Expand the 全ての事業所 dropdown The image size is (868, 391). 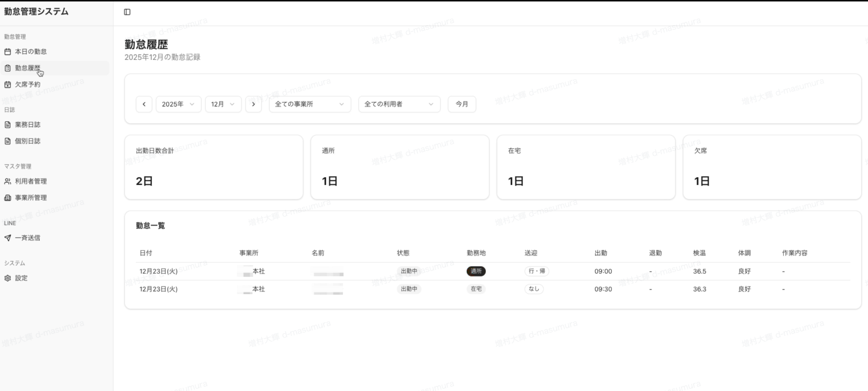(x=309, y=104)
